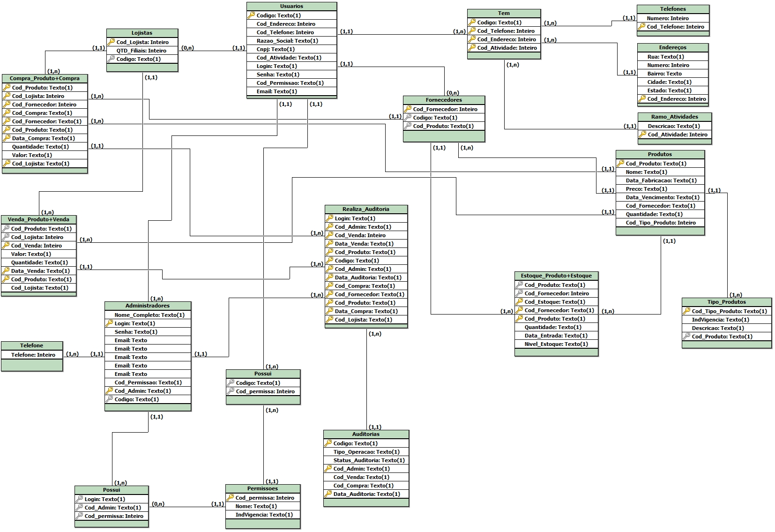
Task: Click the primary key icon beside Codigo in Usuarios
Action: (251, 15)
